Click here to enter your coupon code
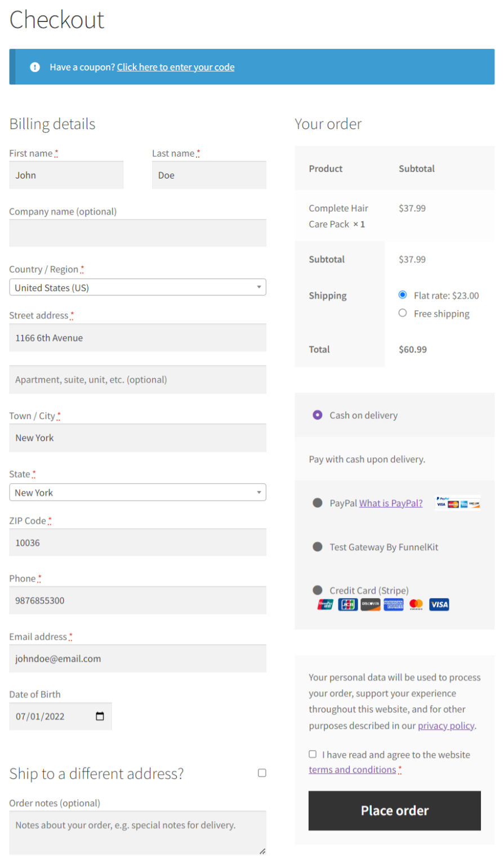The width and height of the screenshot is (504, 865). [175, 66]
